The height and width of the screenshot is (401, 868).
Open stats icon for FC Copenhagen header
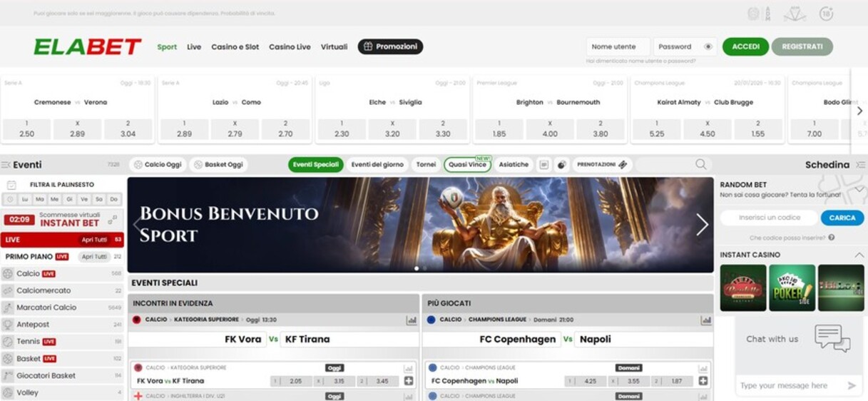[706, 320]
